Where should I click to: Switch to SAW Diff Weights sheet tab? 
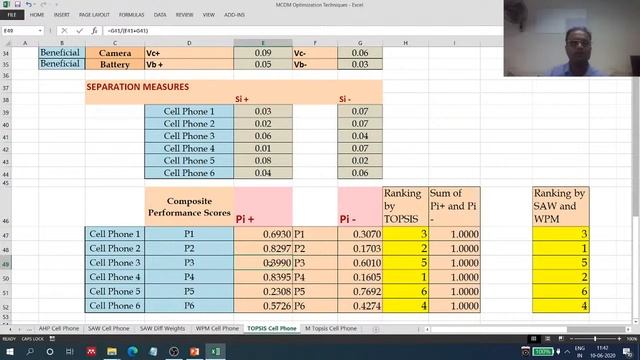(x=162, y=328)
